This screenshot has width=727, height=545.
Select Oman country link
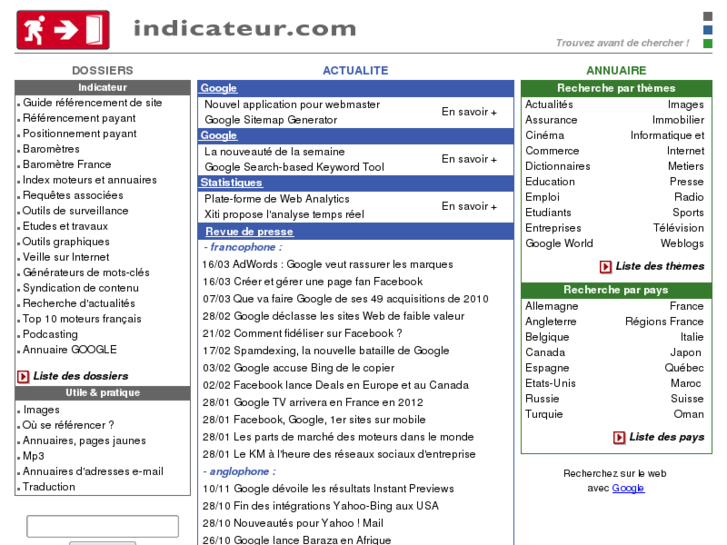click(x=689, y=414)
